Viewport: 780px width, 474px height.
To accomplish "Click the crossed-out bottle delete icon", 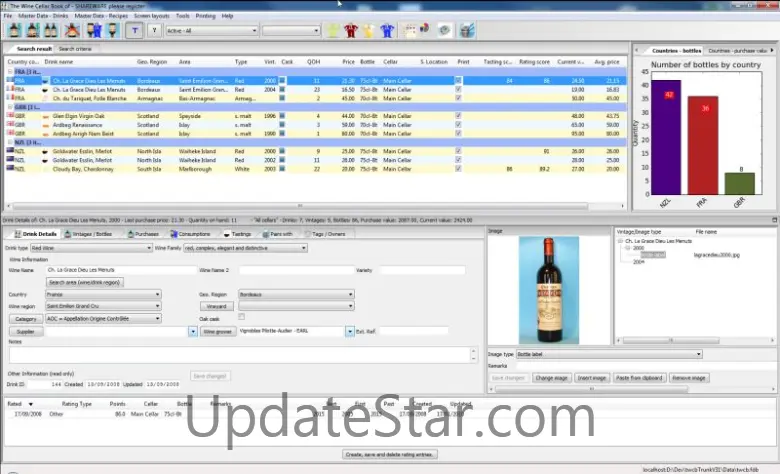I will (72, 30).
